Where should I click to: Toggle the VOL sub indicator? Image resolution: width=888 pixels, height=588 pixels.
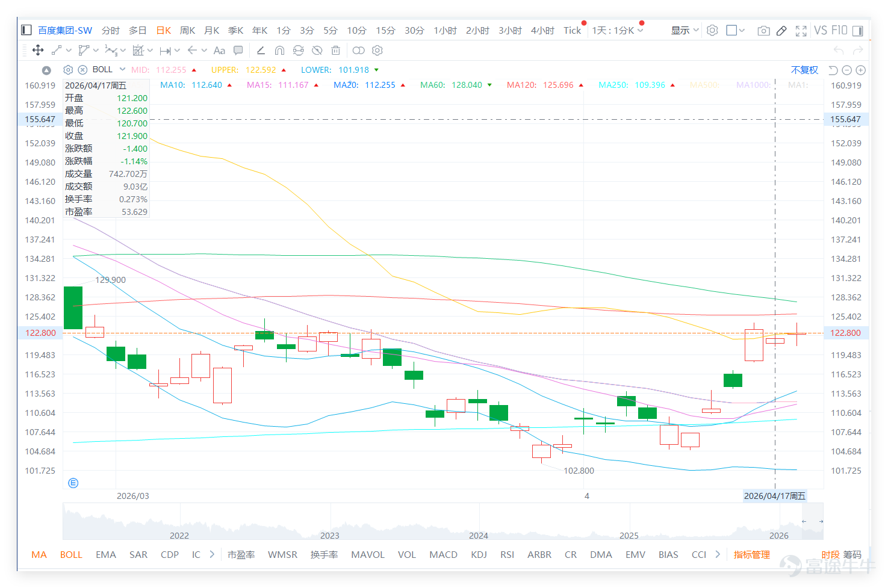407,554
